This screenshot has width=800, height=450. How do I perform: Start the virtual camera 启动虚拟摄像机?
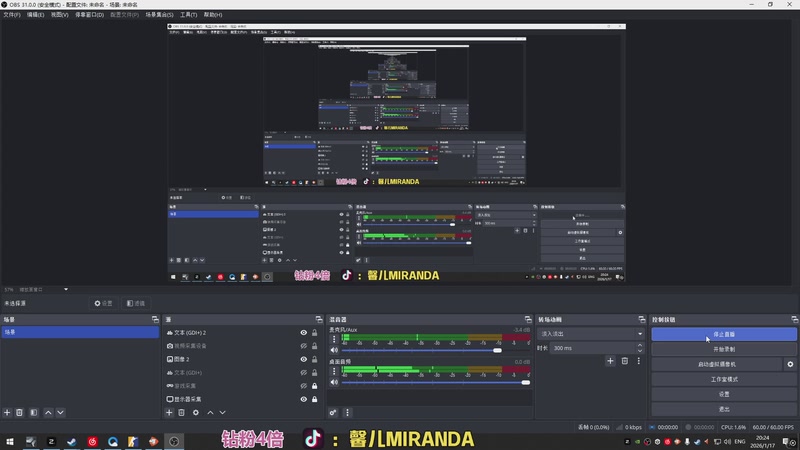coord(717,364)
